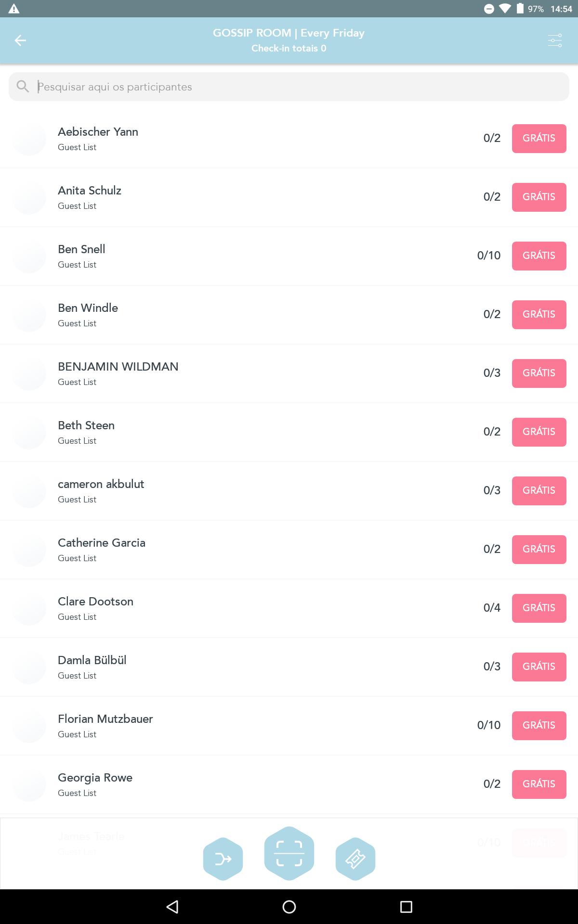
Task: Tap Beth Steen avatar placeholder
Action: 29,432
